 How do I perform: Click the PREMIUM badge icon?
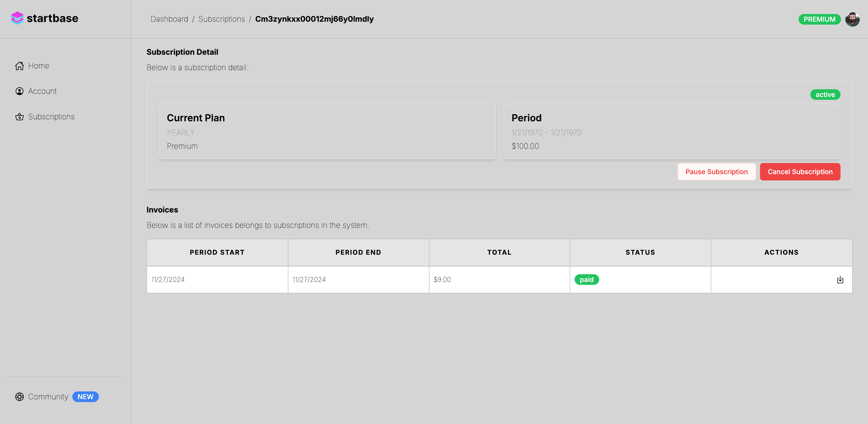820,19
